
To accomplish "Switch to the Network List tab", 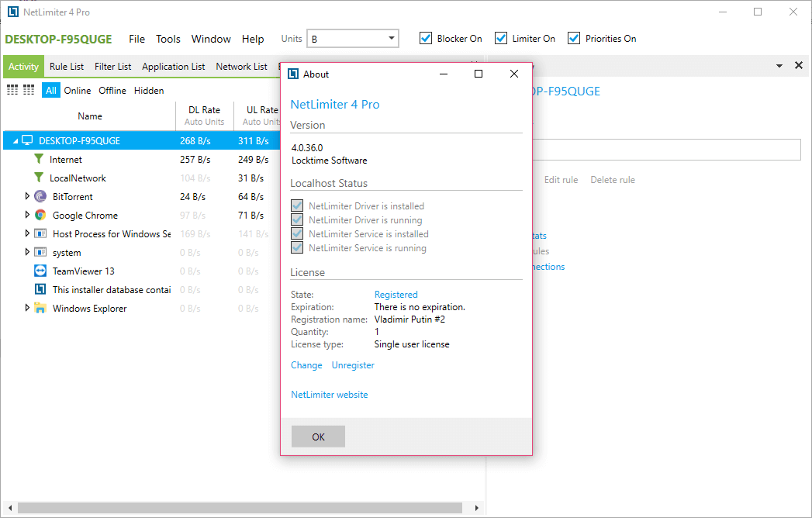I will tap(241, 67).
